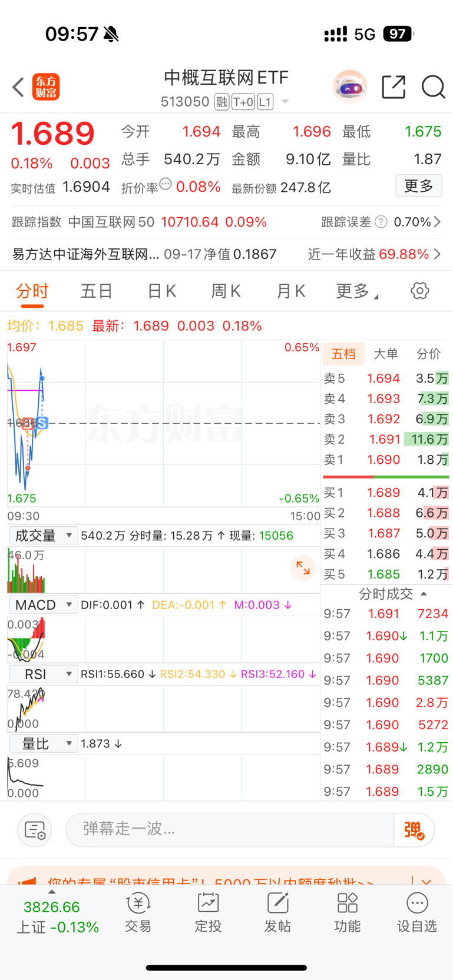Screen dimensions: 453x980
Task: Open tracking error details chevron
Action: [x=437, y=222]
